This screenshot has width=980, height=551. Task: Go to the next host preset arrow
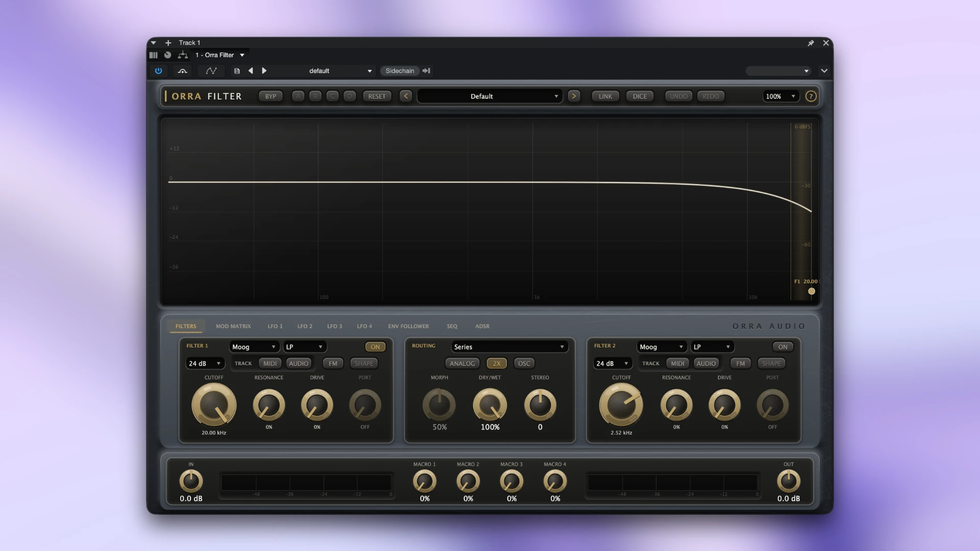pyautogui.click(x=264, y=71)
